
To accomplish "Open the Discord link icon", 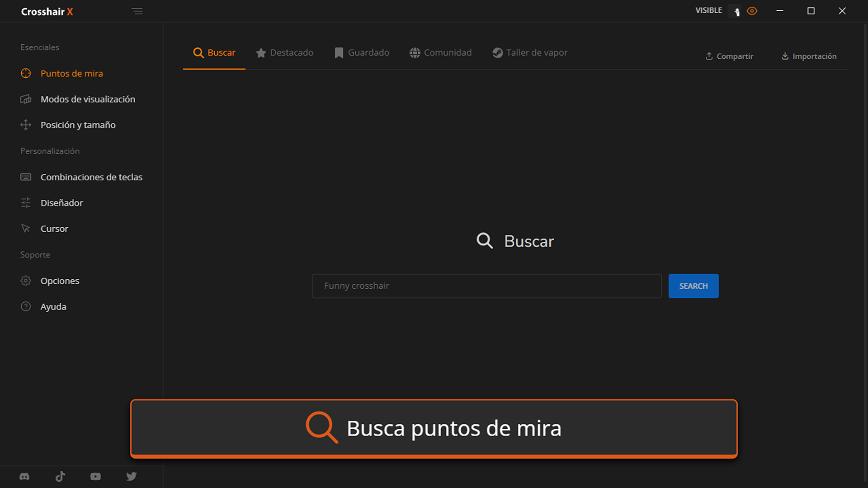I will point(24,477).
